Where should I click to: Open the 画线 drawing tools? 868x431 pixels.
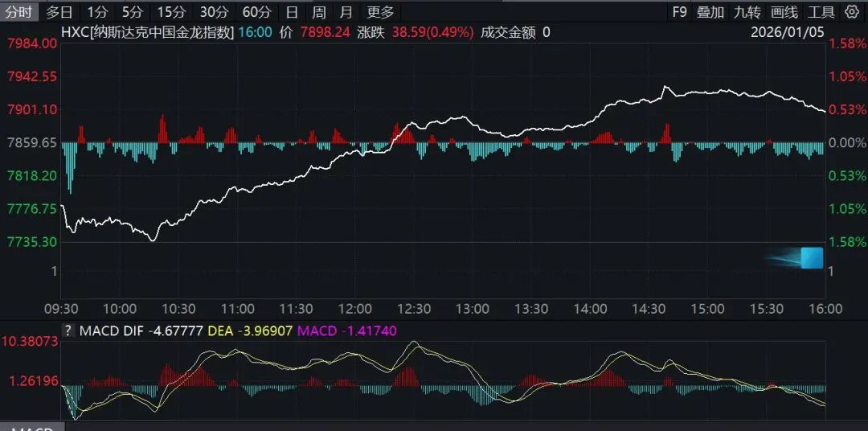[784, 12]
